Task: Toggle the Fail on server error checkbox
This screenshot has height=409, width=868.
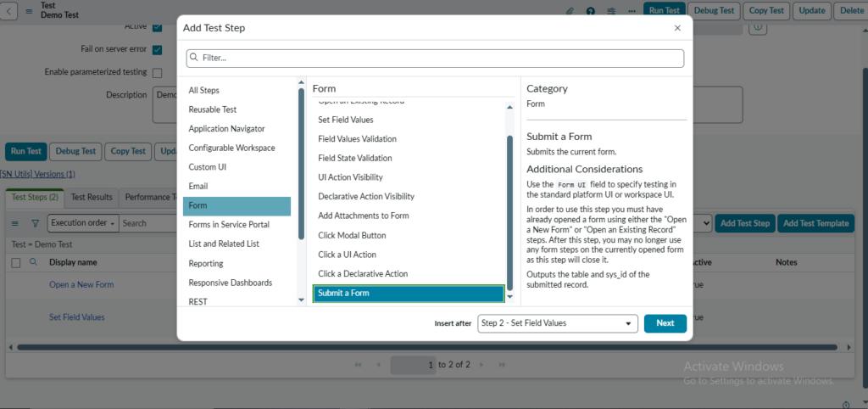Action: point(157,49)
